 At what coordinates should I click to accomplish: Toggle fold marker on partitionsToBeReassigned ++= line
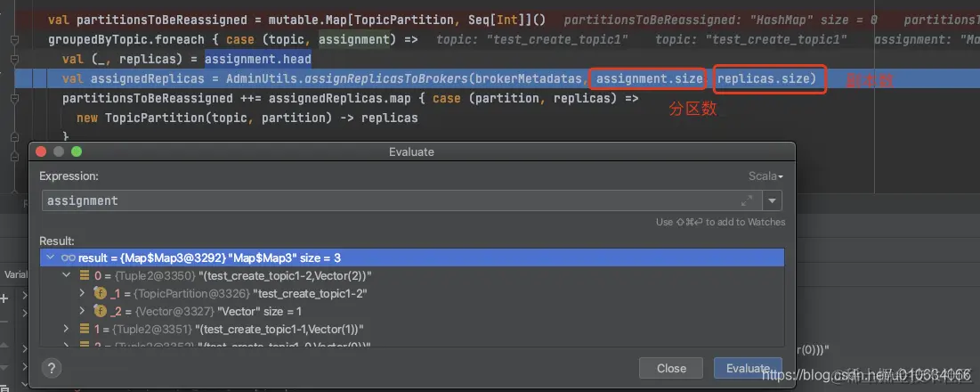14,99
